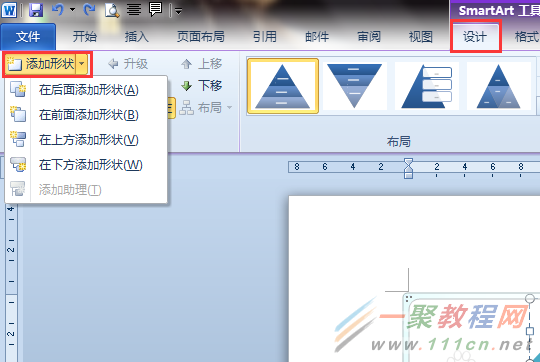Redo the last action
Viewport: 540px width, 362px height.
(89, 10)
